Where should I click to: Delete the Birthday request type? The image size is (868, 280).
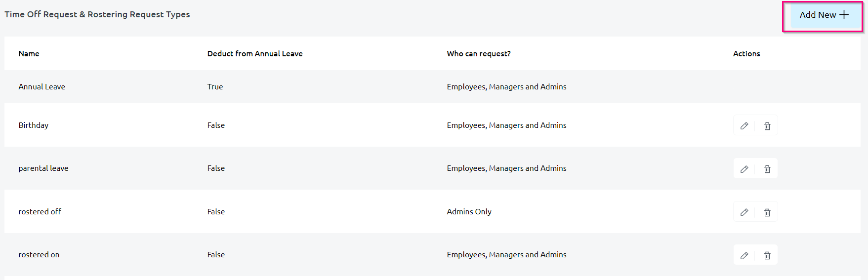(767, 125)
